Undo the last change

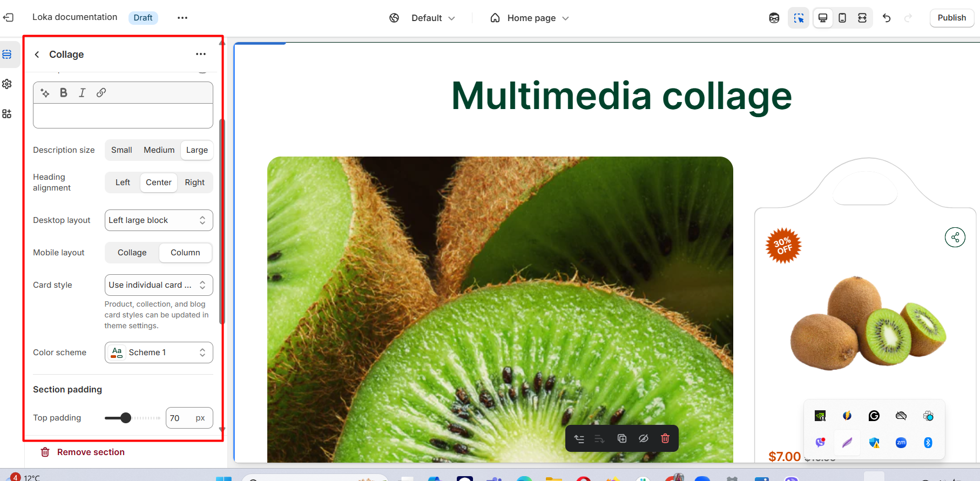coord(887,18)
